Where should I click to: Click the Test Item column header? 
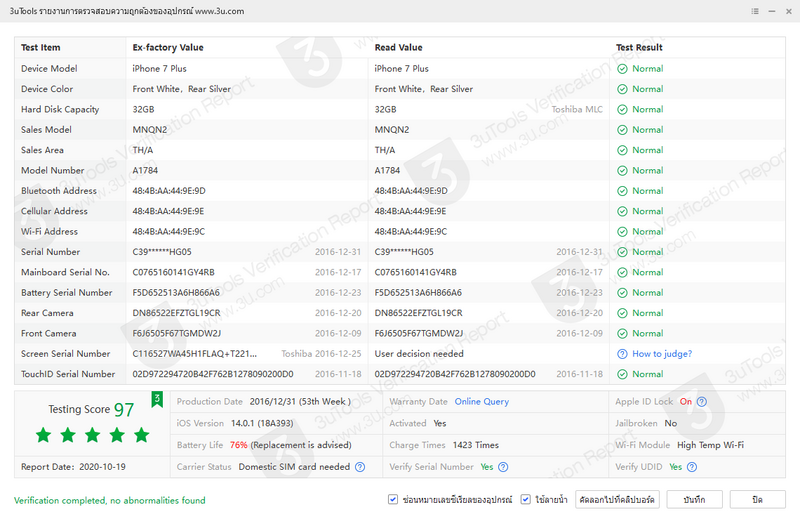point(41,47)
